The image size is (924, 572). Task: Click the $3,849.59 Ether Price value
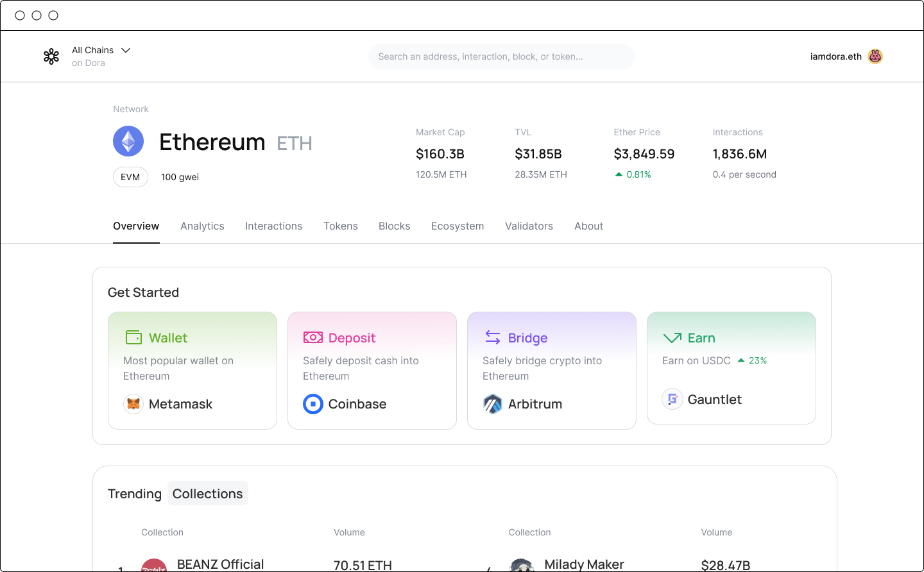pyautogui.click(x=644, y=154)
